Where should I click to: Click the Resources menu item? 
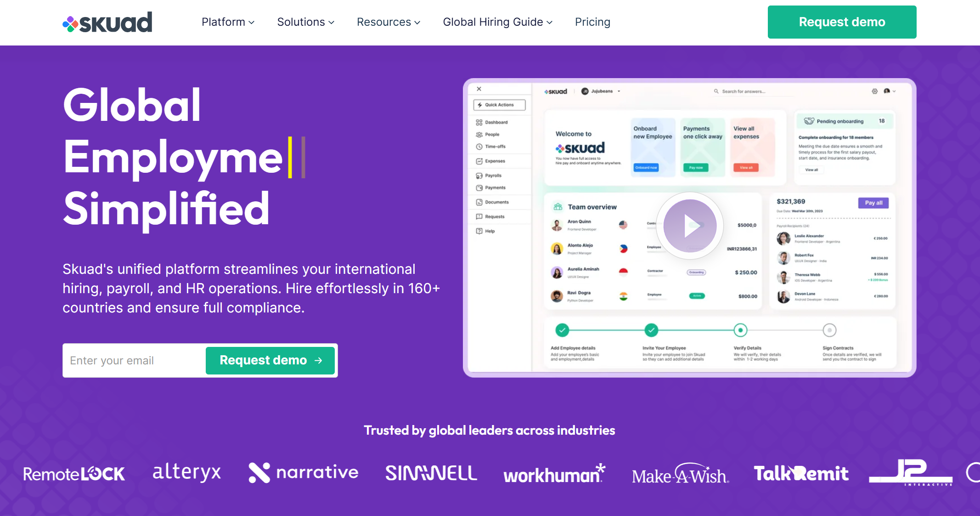pyautogui.click(x=388, y=22)
